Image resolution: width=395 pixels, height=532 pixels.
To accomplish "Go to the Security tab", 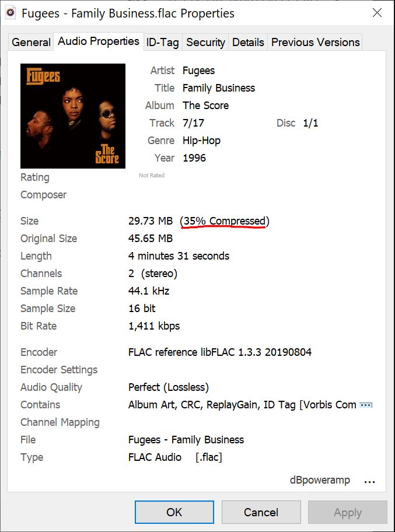I will pyautogui.click(x=205, y=42).
